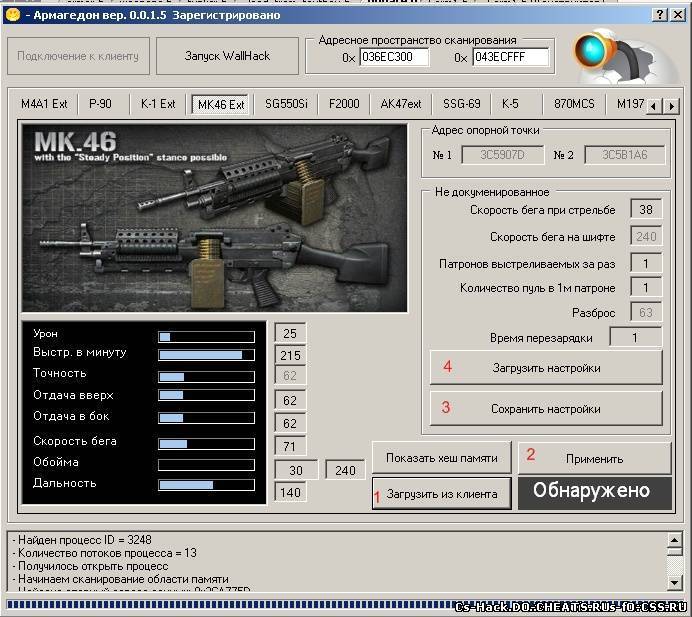Open the 870MCS tab

pos(574,104)
